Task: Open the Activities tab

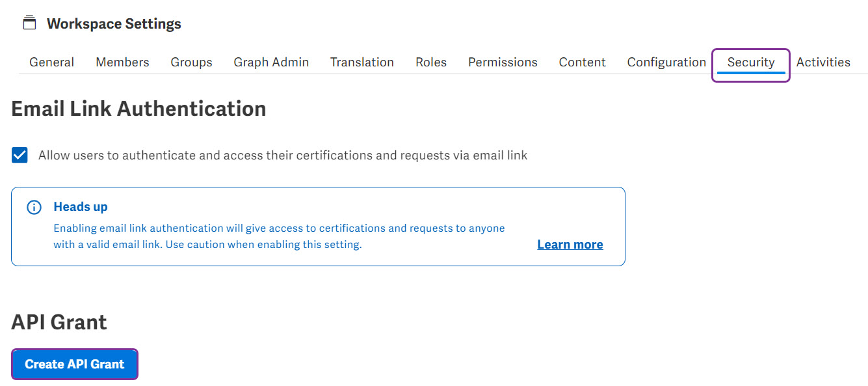Action: point(823,62)
